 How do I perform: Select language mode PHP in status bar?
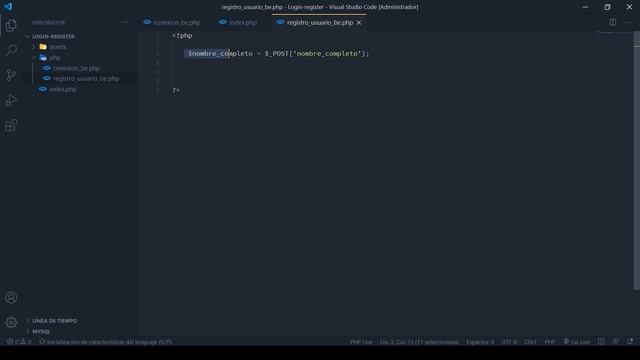point(549,342)
